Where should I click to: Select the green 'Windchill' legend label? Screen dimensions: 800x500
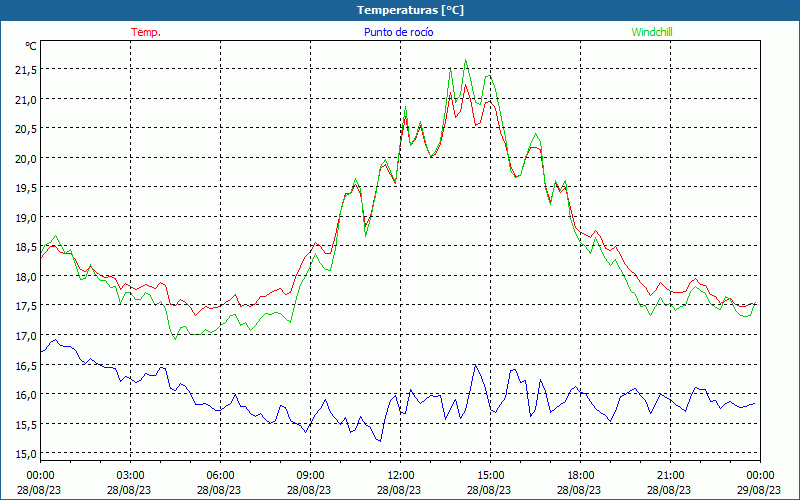point(652,32)
